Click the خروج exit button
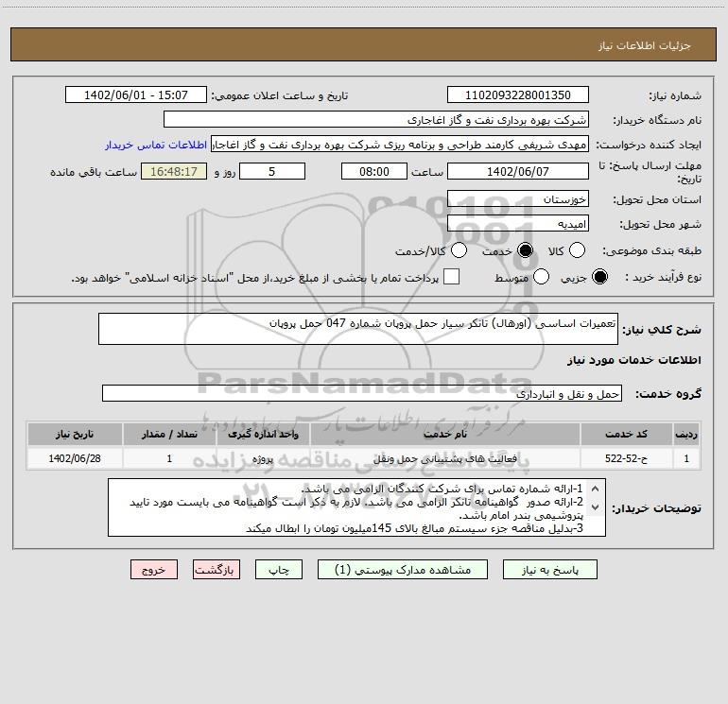Image resolution: width=728 pixels, height=704 pixels. coord(154,570)
